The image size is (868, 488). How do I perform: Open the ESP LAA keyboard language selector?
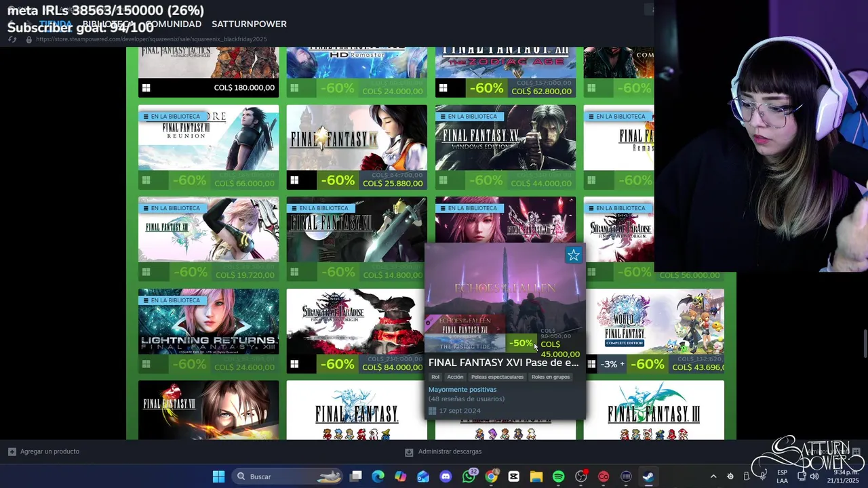[783, 476]
